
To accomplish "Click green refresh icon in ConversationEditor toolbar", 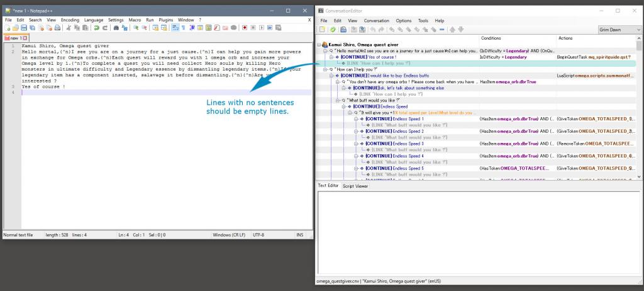I will click(333, 29).
